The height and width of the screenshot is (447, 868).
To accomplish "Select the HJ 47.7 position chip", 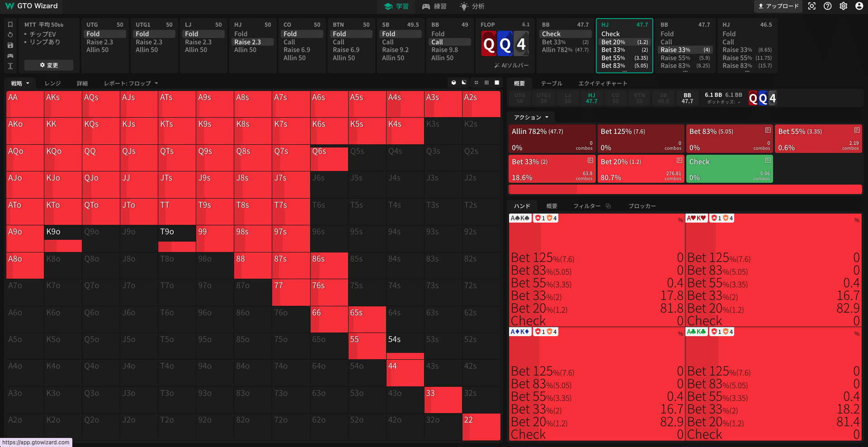I will click(x=592, y=98).
